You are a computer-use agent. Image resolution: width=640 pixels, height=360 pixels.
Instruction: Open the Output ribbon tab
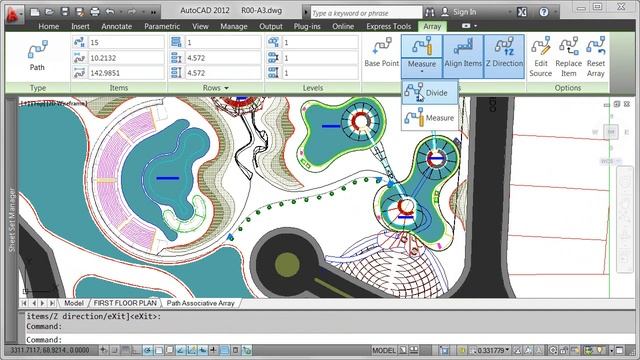(x=271, y=27)
